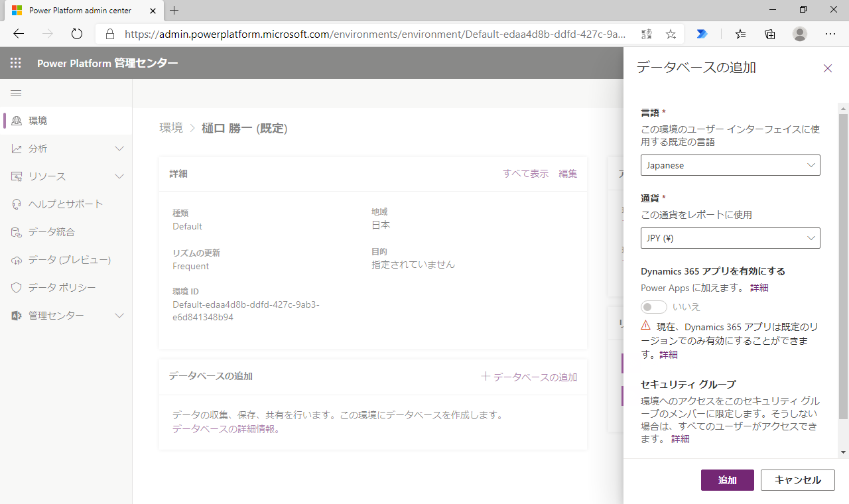Select 分析 in the navigation
The image size is (849, 504).
point(66,149)
